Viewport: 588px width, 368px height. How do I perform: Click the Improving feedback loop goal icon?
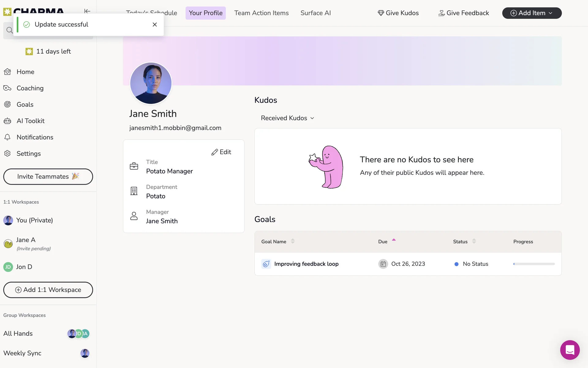pos(266,264)
